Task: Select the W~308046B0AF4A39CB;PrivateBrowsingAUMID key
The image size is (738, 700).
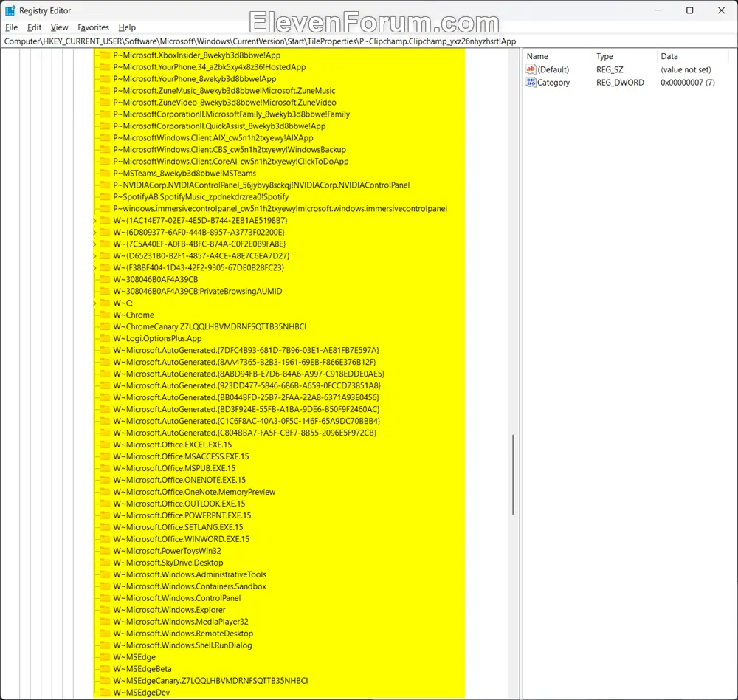Action: pyautogui.click(x=198, y=291)
